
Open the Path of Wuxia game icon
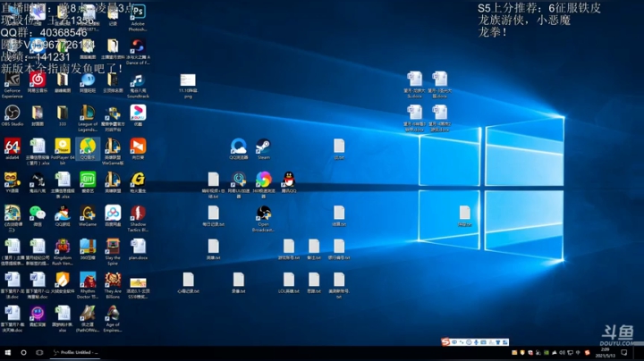[x=88, y=320]
